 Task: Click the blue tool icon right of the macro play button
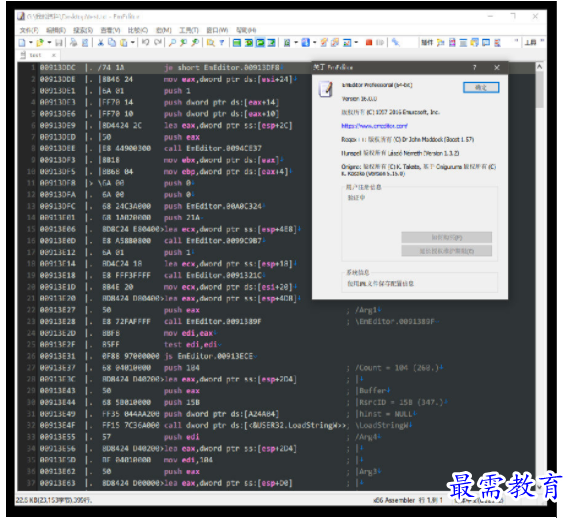(x=395, y=43)
